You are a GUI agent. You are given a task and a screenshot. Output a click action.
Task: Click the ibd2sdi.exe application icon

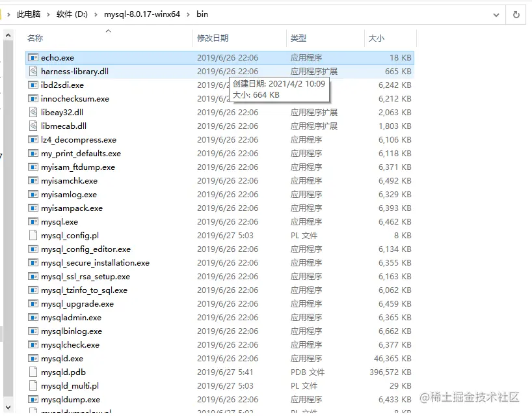(33, 85)
